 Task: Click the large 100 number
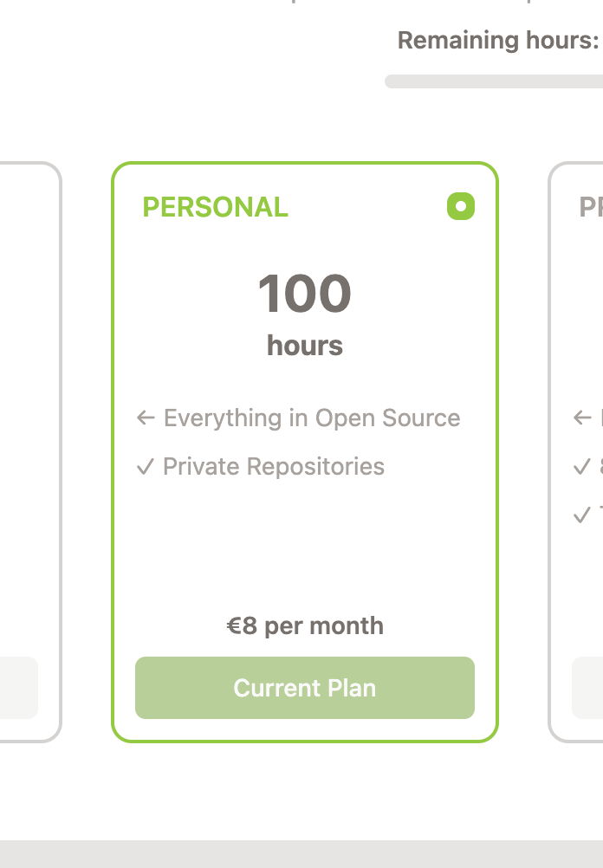[x=305, y=294]
